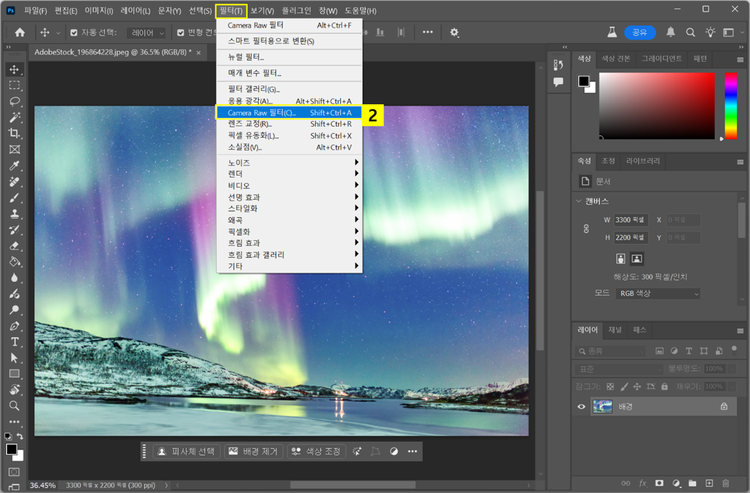The width and height of the screenshot is (750, 493).
Task: Adjust the rainbow hue slider
Action: coord(730,106)
